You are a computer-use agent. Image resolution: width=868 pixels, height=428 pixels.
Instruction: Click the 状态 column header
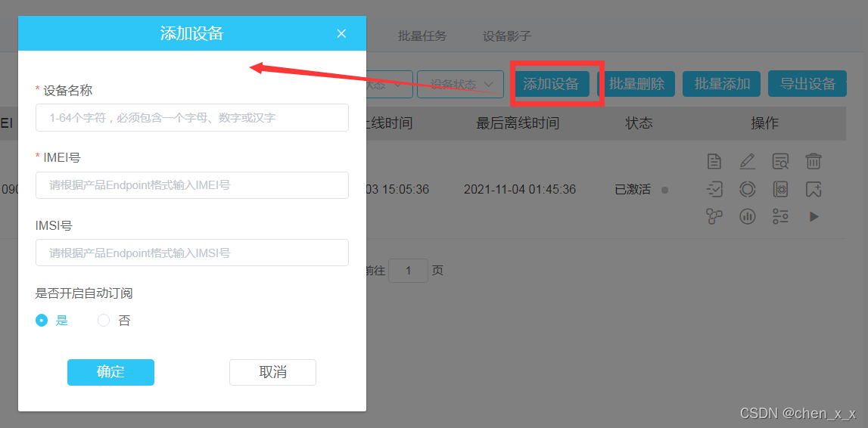639,123
